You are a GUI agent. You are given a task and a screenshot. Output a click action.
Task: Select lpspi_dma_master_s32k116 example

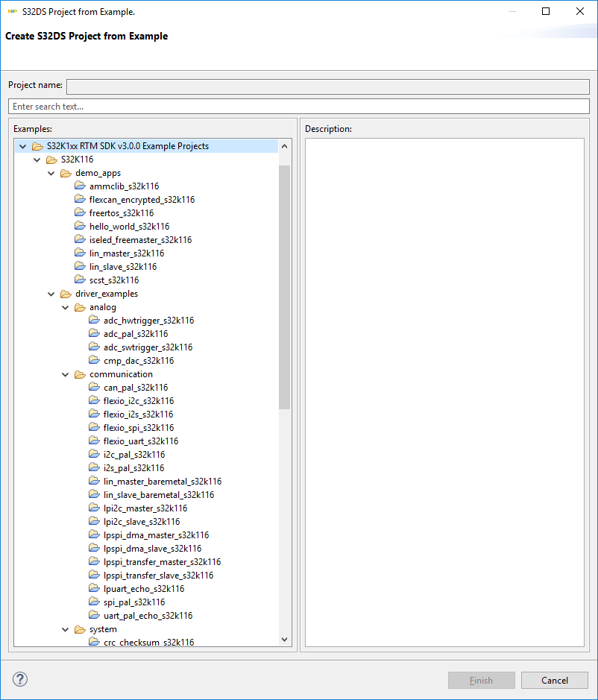[157, 535]
